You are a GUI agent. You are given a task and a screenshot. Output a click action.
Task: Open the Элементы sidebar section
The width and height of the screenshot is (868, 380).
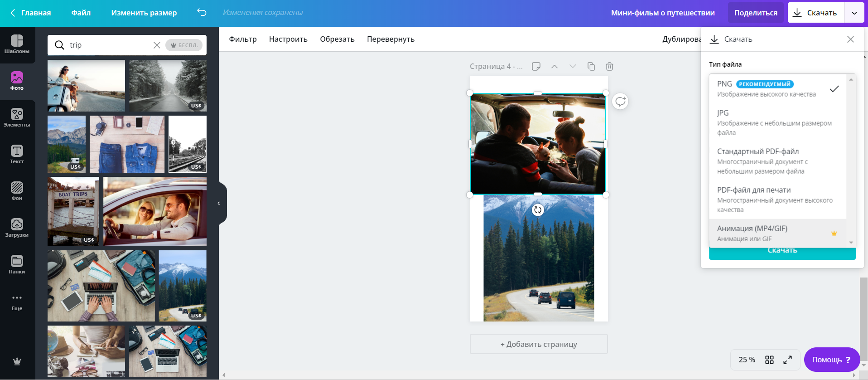click(17, 118)
